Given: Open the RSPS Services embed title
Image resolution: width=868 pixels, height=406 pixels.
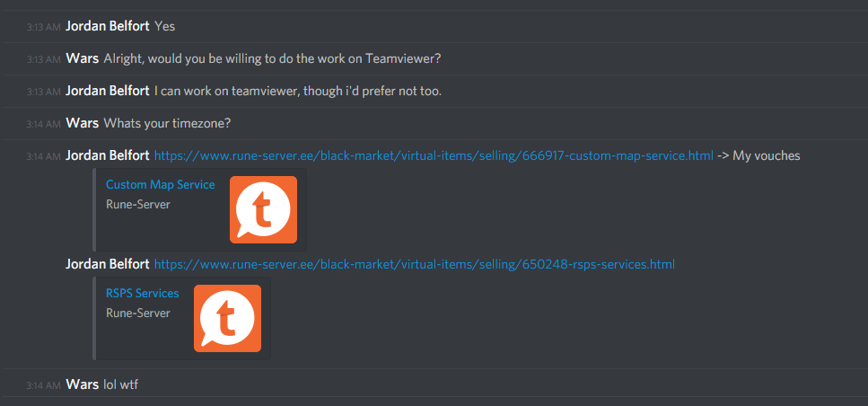Looking at the screenshot, I should point(142,294).
